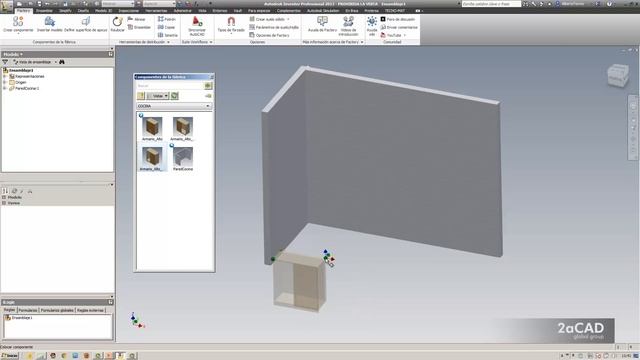This screenshot has width=640, height=360.
Task: Click the Crear componente ribbon button
Action: pos(18,24)
